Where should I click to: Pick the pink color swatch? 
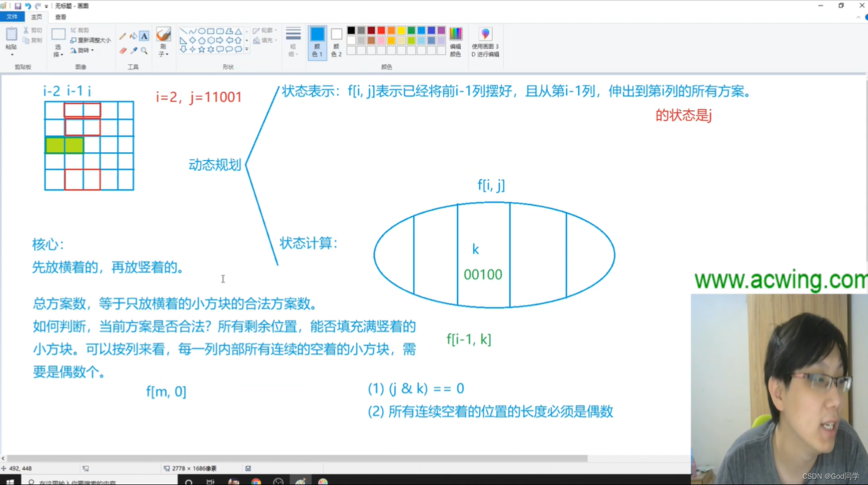click(381, 40)
